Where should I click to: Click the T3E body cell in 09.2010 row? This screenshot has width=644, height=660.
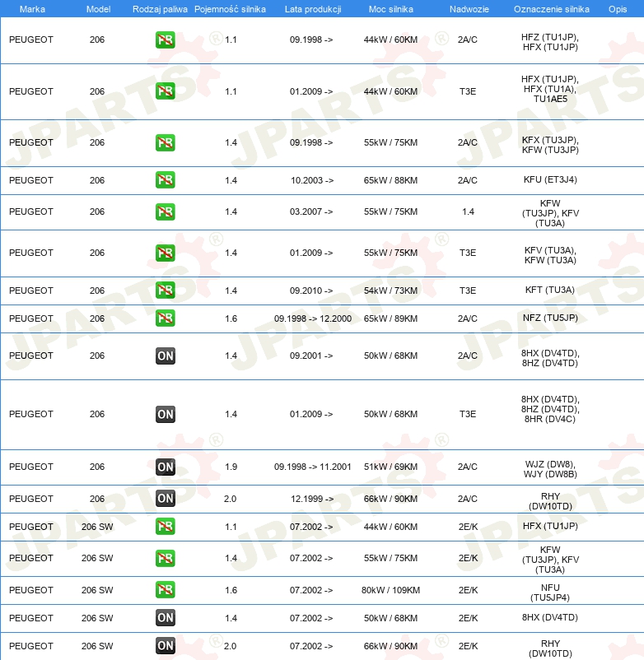click(x=468, y=290)
